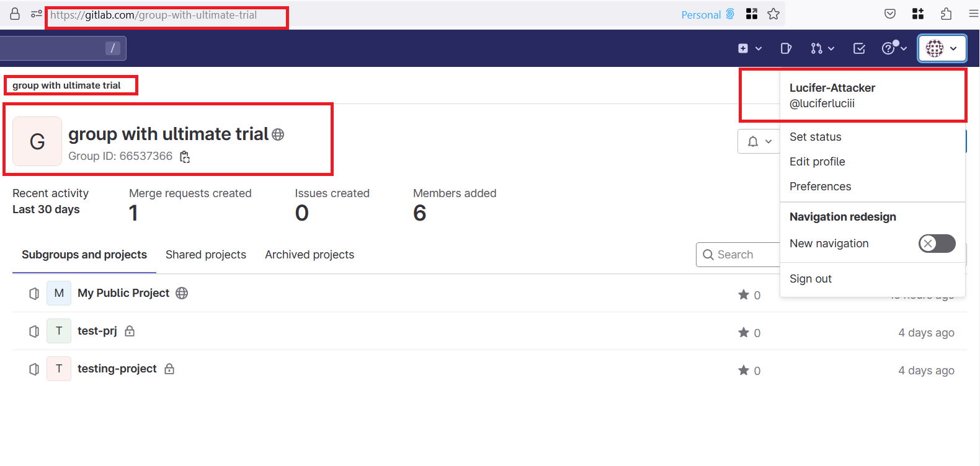Click Sign out in user menu

coord(810,279)
